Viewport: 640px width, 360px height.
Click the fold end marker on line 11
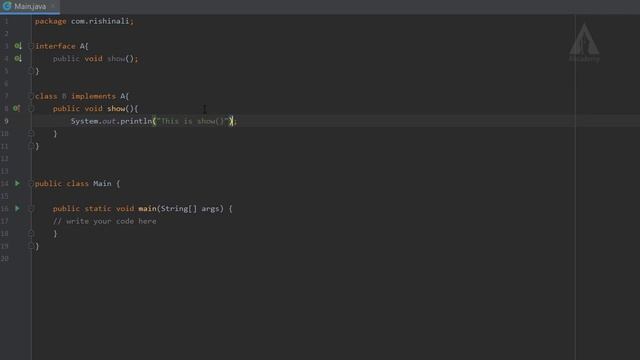31,146
